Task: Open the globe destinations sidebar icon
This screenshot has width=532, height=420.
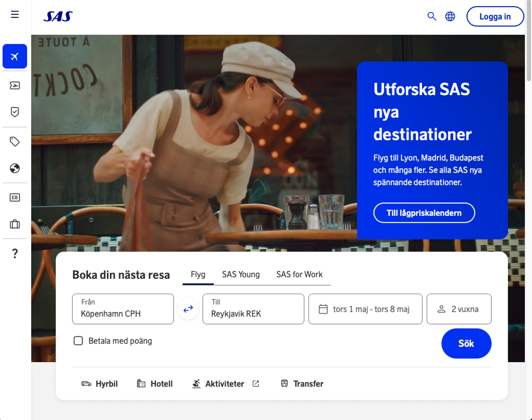Action: (x=14, y=168)
